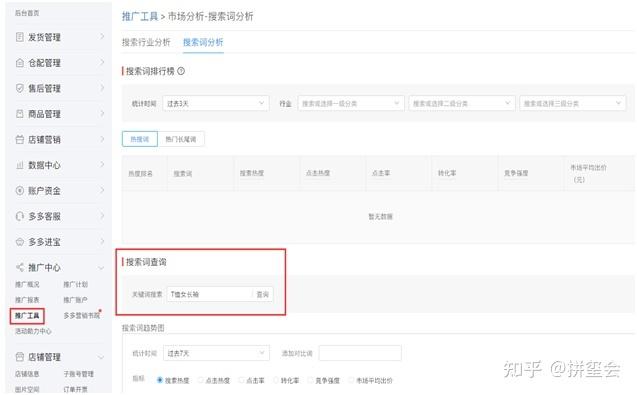Click the 账户资金 coin icon

tap(20, 190)
